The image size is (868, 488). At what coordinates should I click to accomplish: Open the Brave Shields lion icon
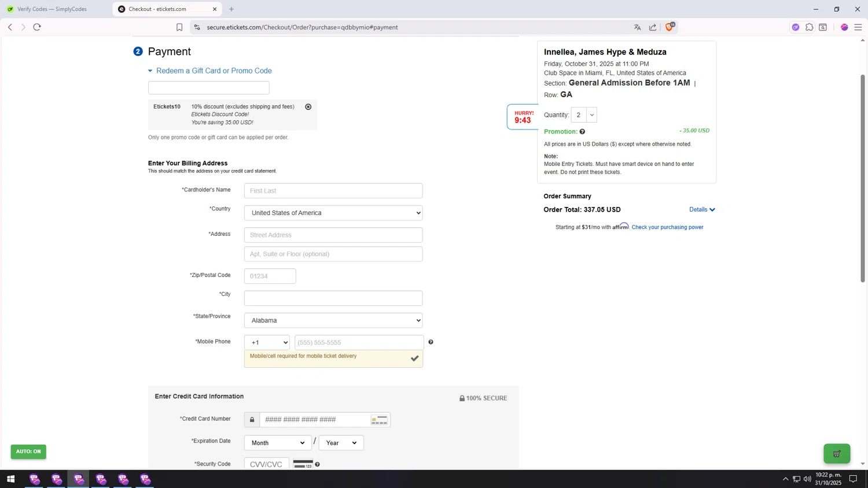pos(670,27)
